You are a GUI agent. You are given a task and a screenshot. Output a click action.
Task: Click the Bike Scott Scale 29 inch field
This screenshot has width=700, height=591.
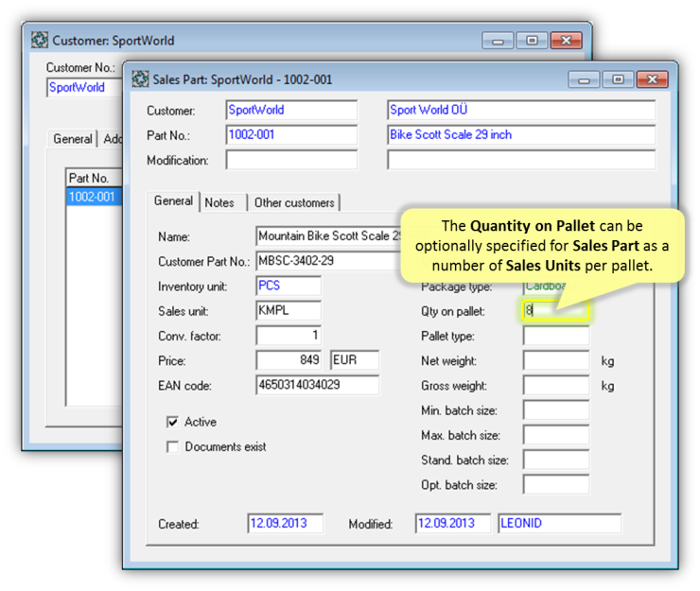tap(521, 135)
